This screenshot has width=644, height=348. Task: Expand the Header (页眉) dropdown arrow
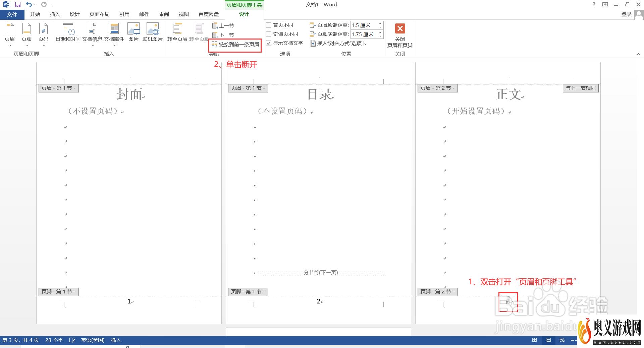click(10, 45)
